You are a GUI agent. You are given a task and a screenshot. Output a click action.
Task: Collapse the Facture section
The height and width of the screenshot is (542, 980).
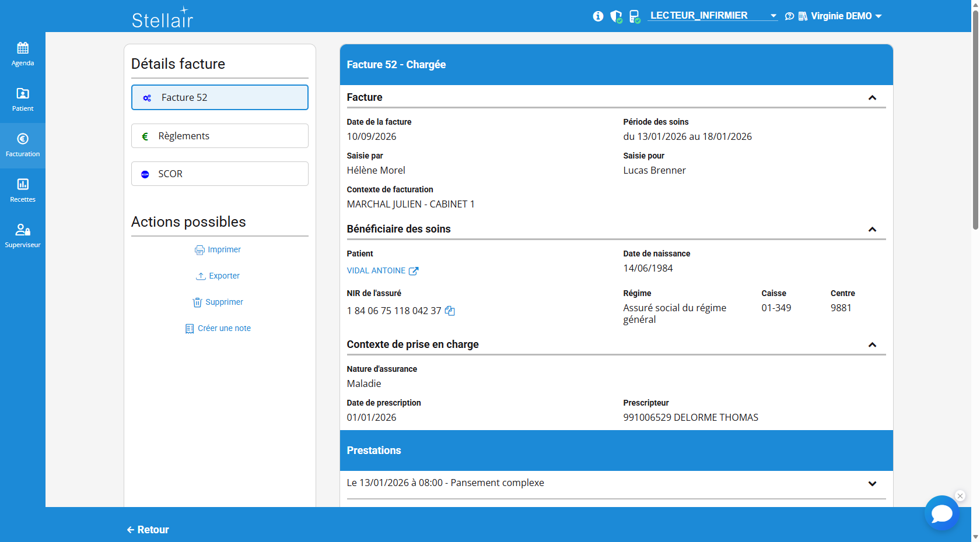click(872, 98)
